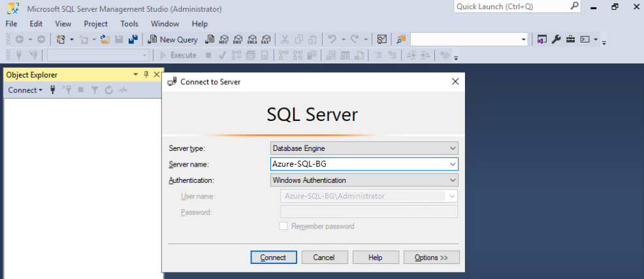Expand the Server name dropdown arrow

click(453, 164)
